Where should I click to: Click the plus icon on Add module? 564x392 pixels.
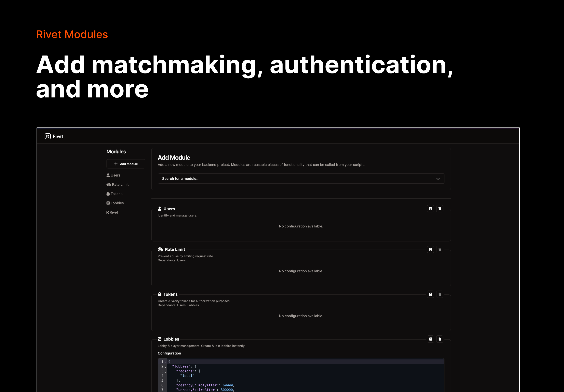116,164
